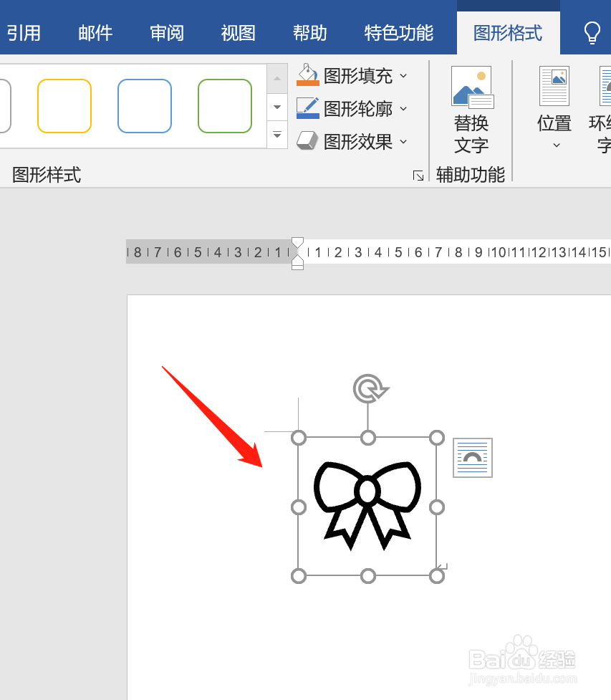Screen dimensions: 611x700
Task: Apply the green outline shape style
Action: pos(225,106)
